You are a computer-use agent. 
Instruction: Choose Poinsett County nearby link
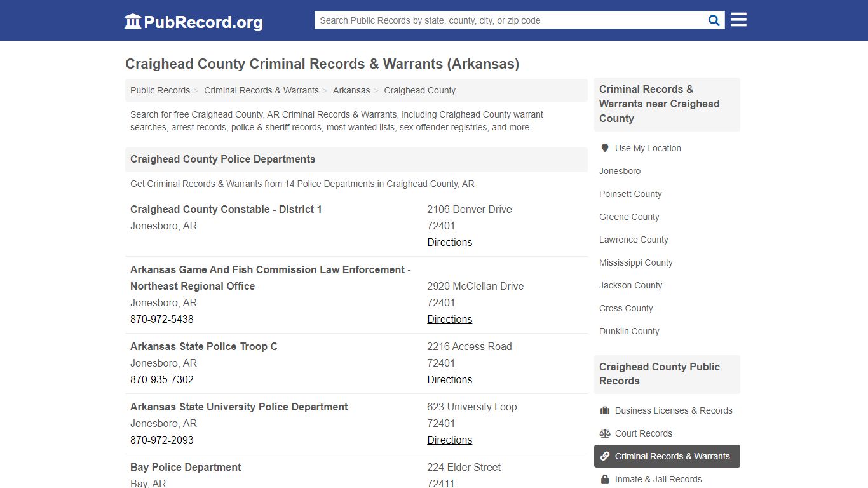pos(630,194)
